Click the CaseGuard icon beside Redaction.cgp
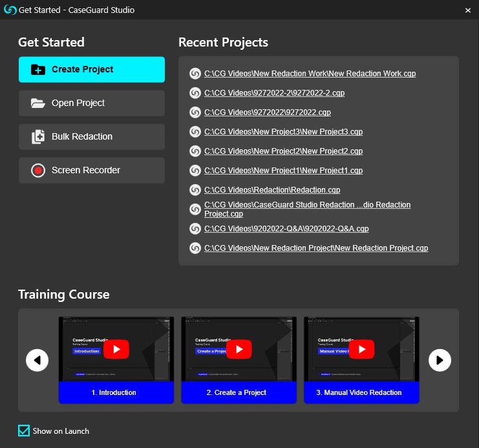 pyautogui.click(x=195, y=190)
